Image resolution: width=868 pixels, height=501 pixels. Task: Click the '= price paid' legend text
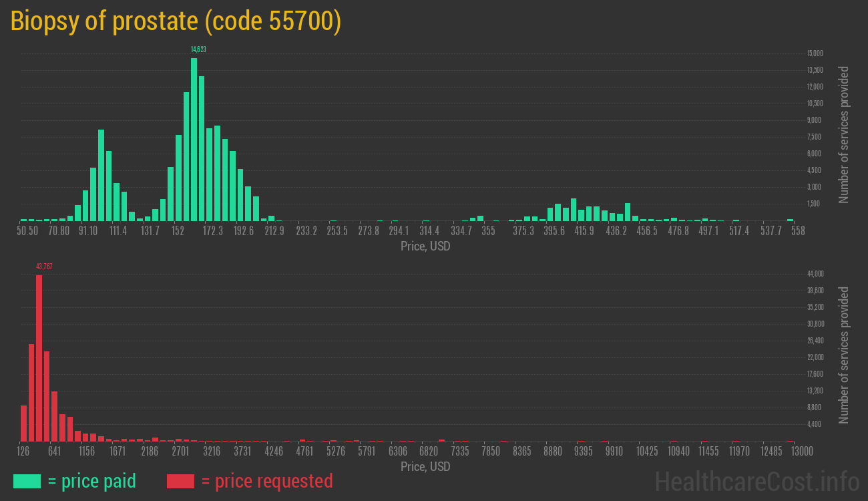(x=91, y=481)
